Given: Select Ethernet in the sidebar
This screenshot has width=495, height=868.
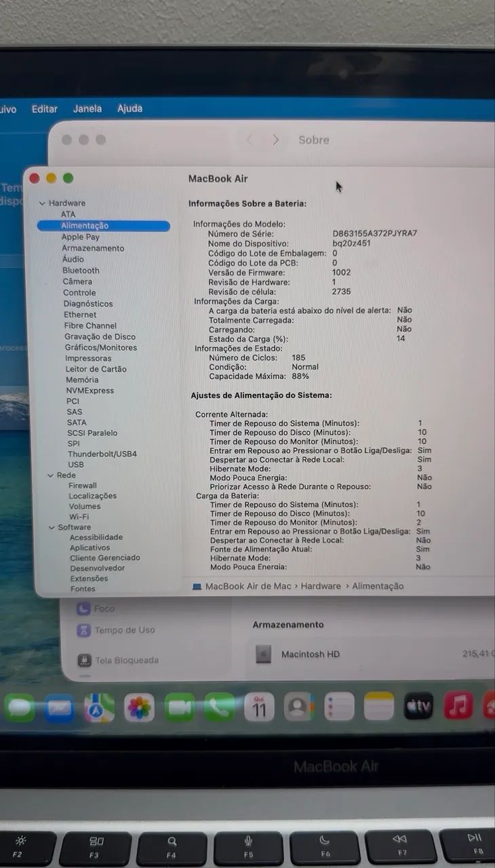Looking at the screenshot, I should coord(80,315).
